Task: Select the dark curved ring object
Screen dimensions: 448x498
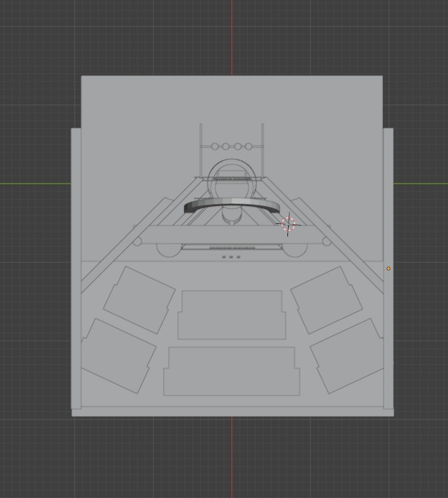Action: click(232, 205)
